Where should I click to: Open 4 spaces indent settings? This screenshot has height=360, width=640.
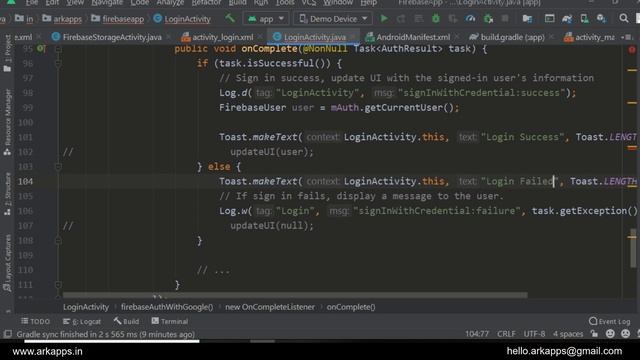pyautogui.click(x=568, y=334)
